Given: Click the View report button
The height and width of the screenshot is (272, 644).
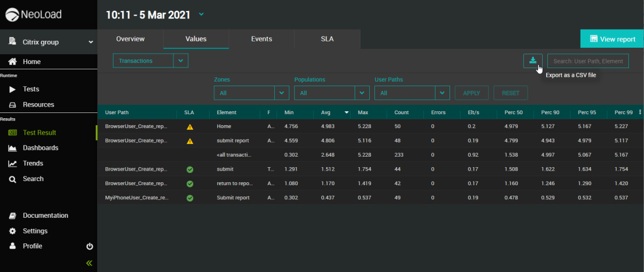Looking at the screenshot, I should point(612,39).
